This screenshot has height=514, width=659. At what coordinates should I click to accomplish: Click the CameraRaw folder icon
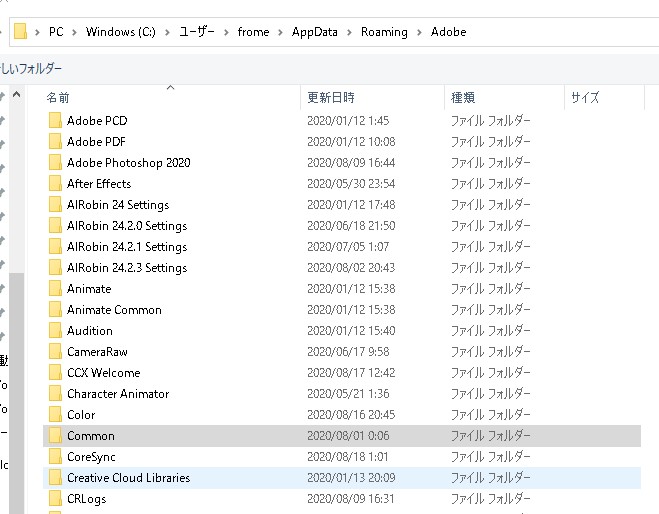click(55, 352)
